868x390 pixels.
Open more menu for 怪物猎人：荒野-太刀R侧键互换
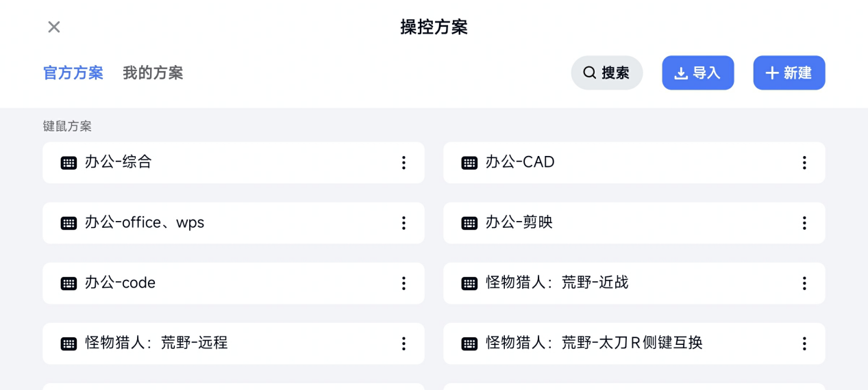(x=804, y=343)
